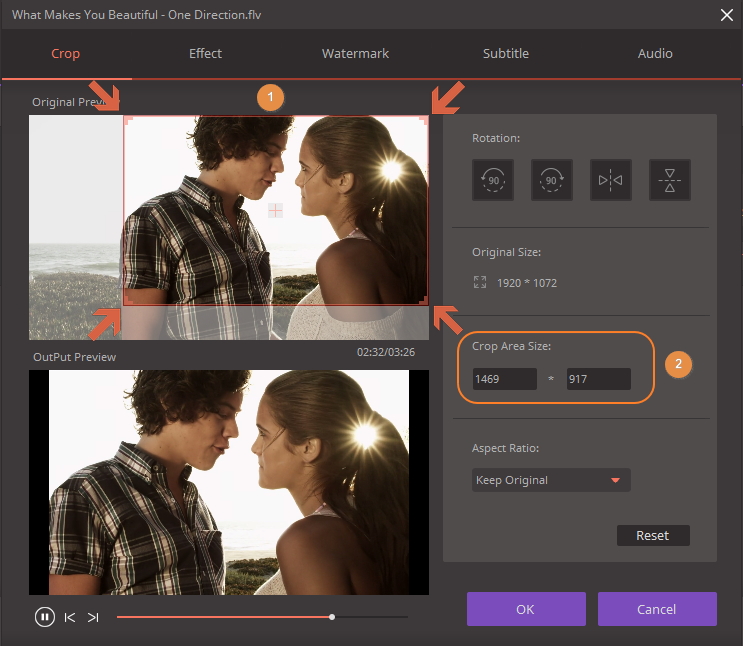Click the bottom-right crop corner handle
Screen dimensions: 743x646
(424, 300)
